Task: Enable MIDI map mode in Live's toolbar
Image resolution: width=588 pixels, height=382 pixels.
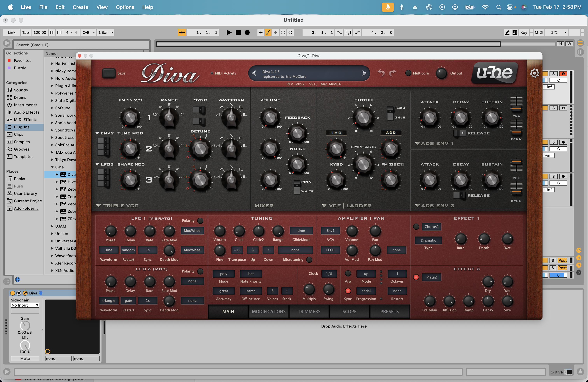Action: click(539, 32)
